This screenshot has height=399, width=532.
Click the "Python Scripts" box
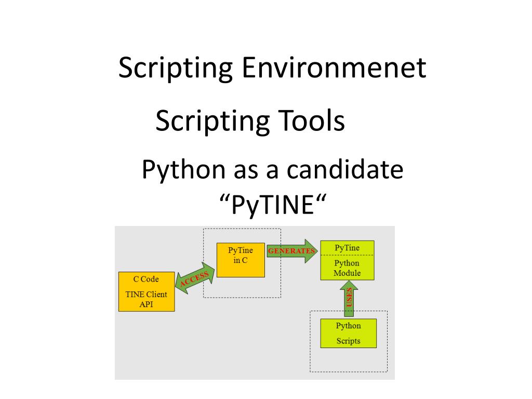[x=349, y=333]
